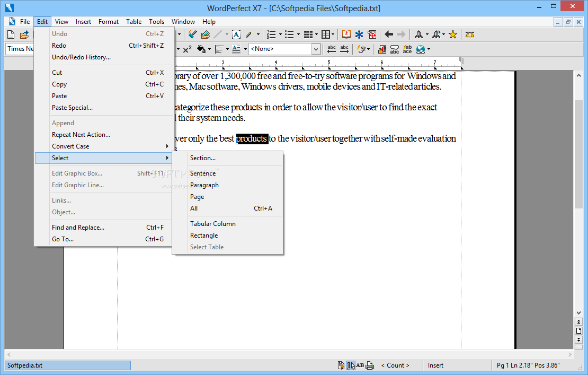This screenshot has width=588, height=375.
Task: Click the vertical scrollbar down arrow
Action: pyautogui.click(x=578, y=313)
